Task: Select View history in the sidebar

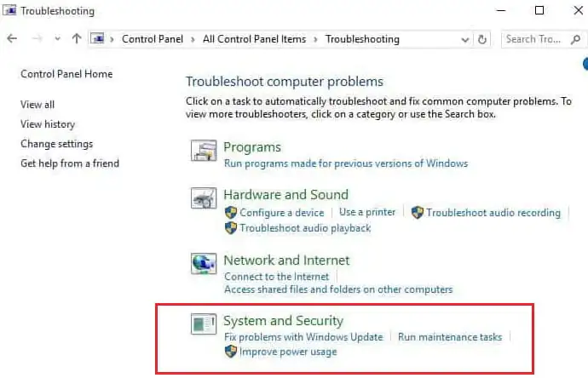Action: tap(48, 124)
